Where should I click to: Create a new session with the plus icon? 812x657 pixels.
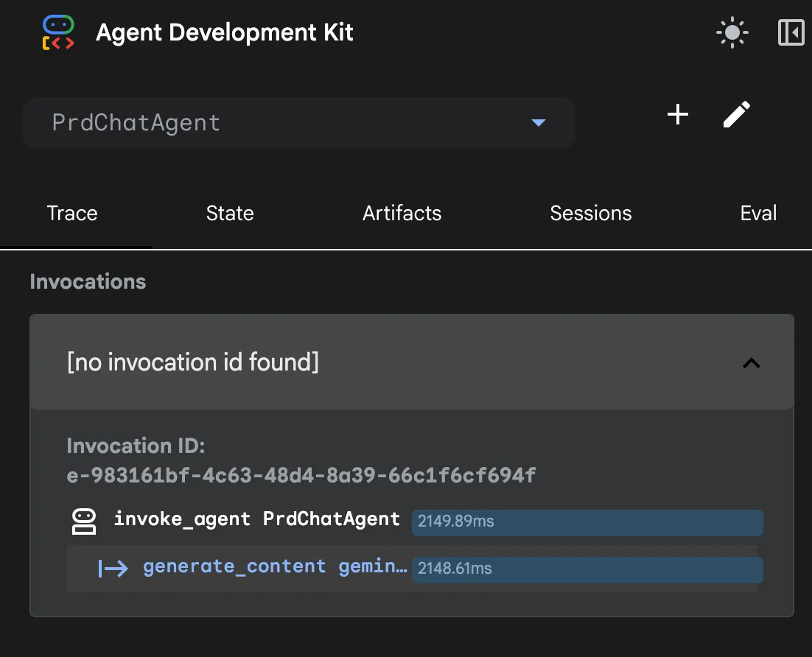pyautogui.click(x=677, y=114)
